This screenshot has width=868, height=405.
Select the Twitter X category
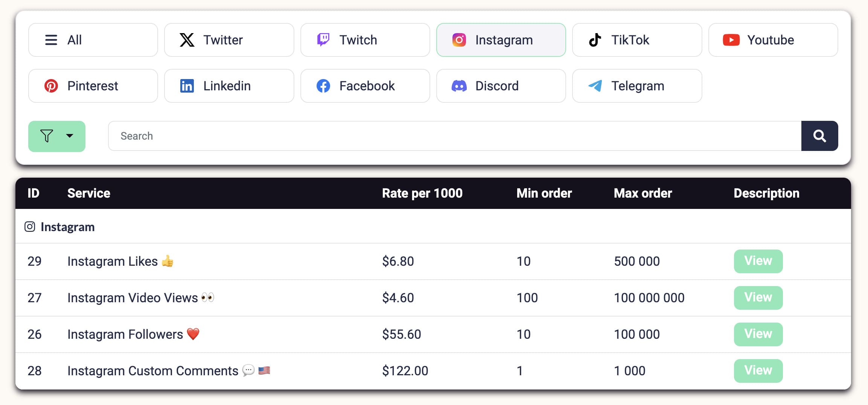tap(229, 40)
